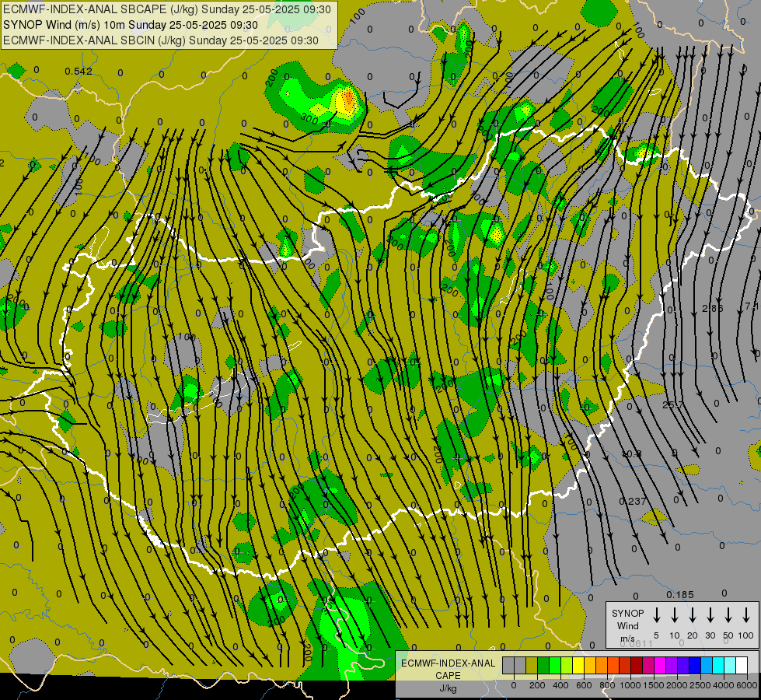This screenshot has width=761, height=700.
Task: Click the orange swatch before the 800 tick
Action: tap(602, 666)
